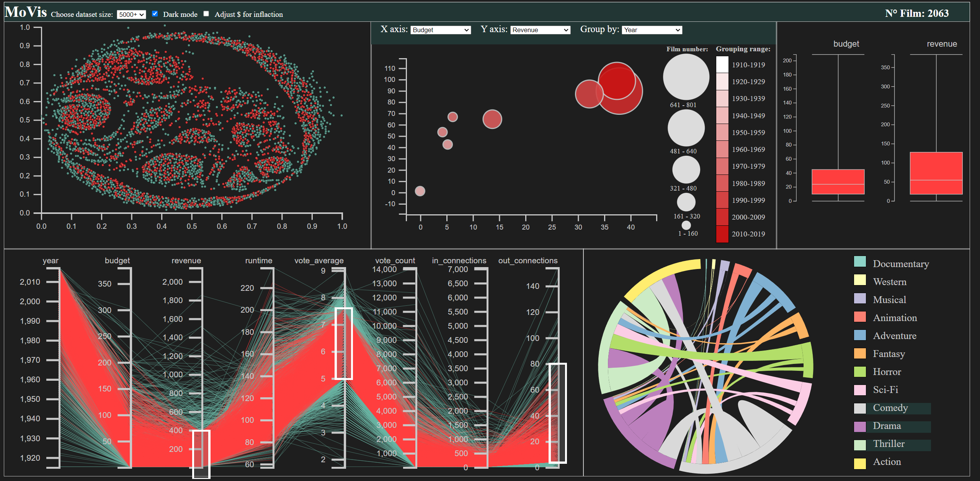Select the Horror genre green swatch

[x=860, y=372]
